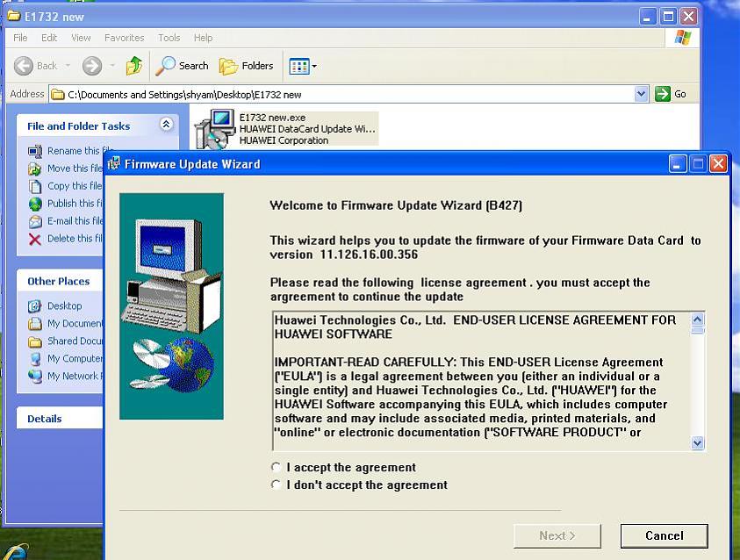Open the Search toolbar button
Image resolution: width=740 pixels, height=560 pixels.
183,66
